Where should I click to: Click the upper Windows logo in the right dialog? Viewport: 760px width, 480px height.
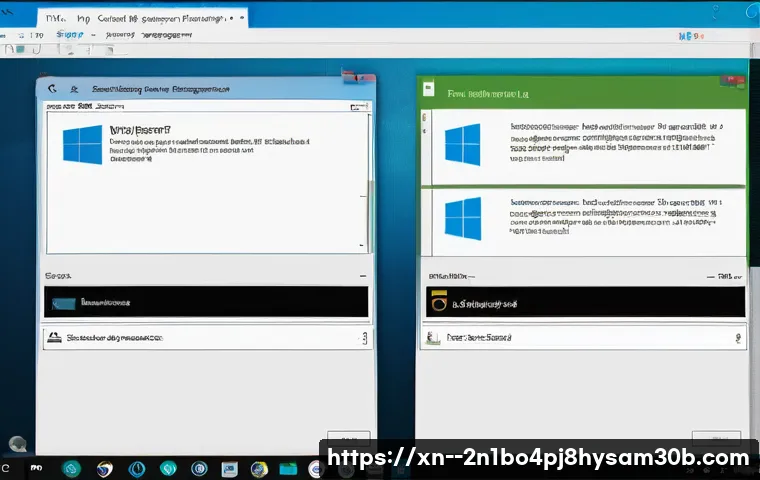462,144
